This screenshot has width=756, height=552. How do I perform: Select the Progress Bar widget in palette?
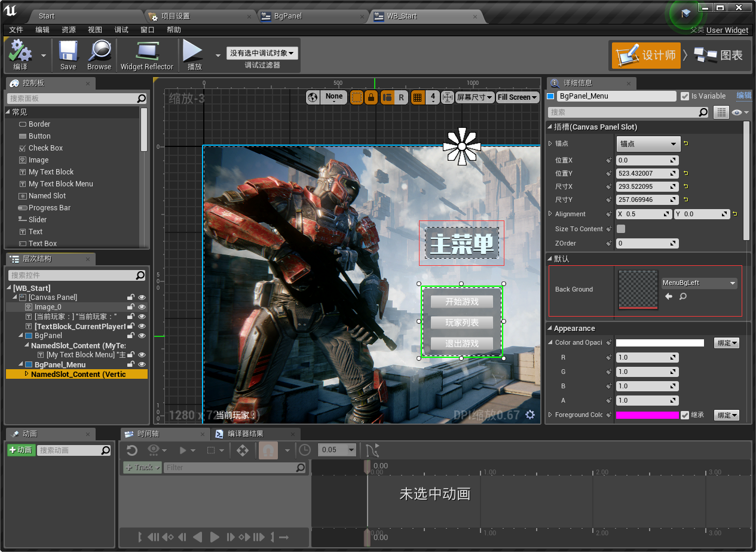coord(50,208)
